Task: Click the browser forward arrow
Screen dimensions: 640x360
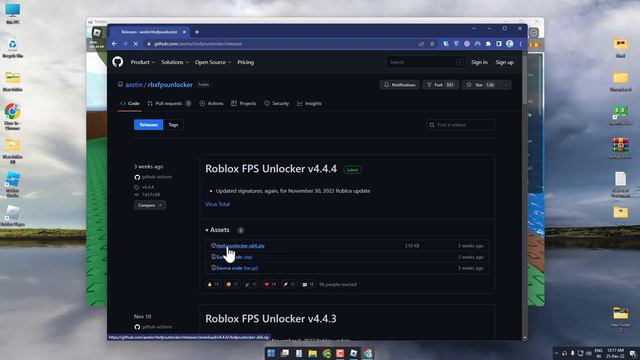Action: tap(125, 44)
